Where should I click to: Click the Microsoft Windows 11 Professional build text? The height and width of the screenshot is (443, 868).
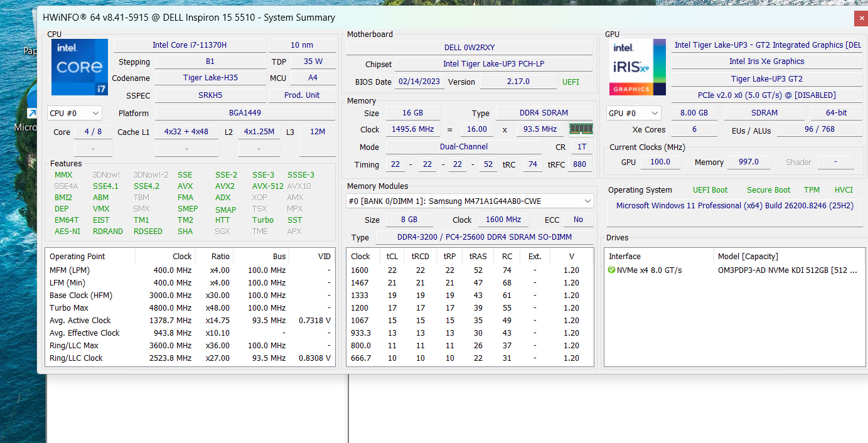[x=734, y=206]
